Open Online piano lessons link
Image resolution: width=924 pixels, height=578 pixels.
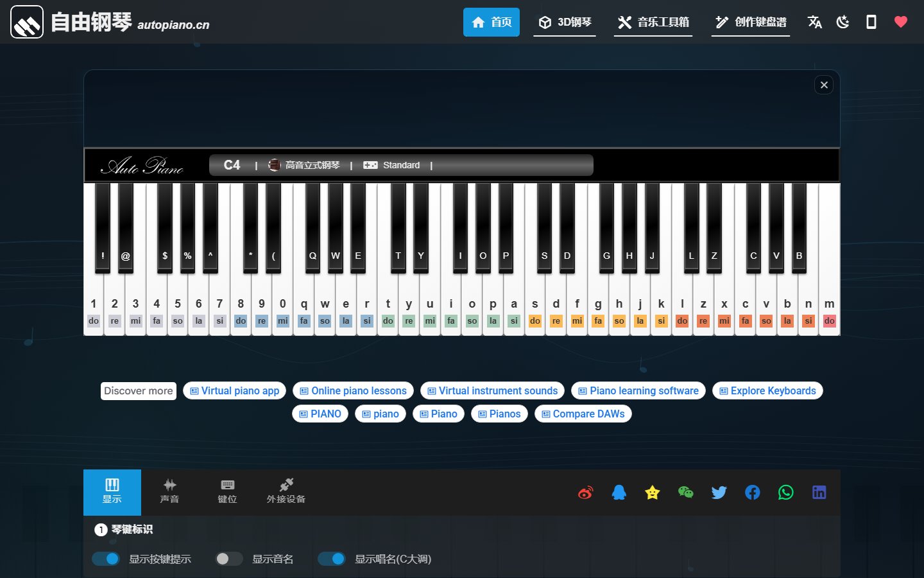tap(354, 390)
